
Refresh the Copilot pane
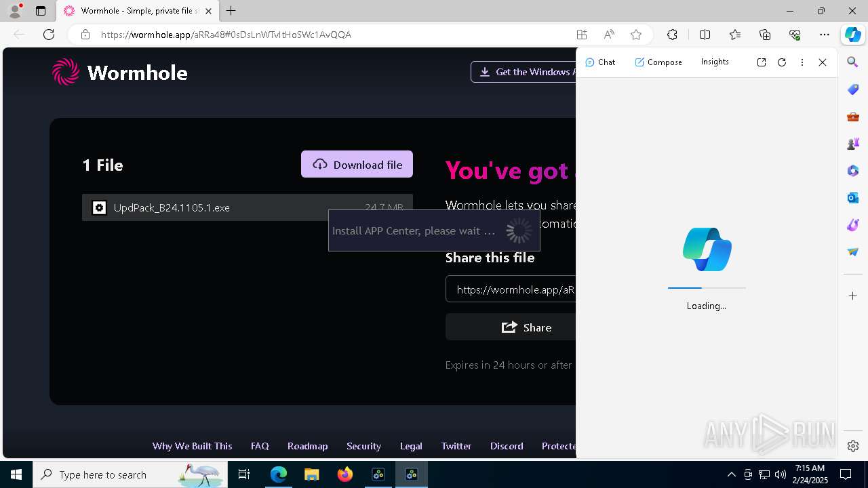click(782, 62)
